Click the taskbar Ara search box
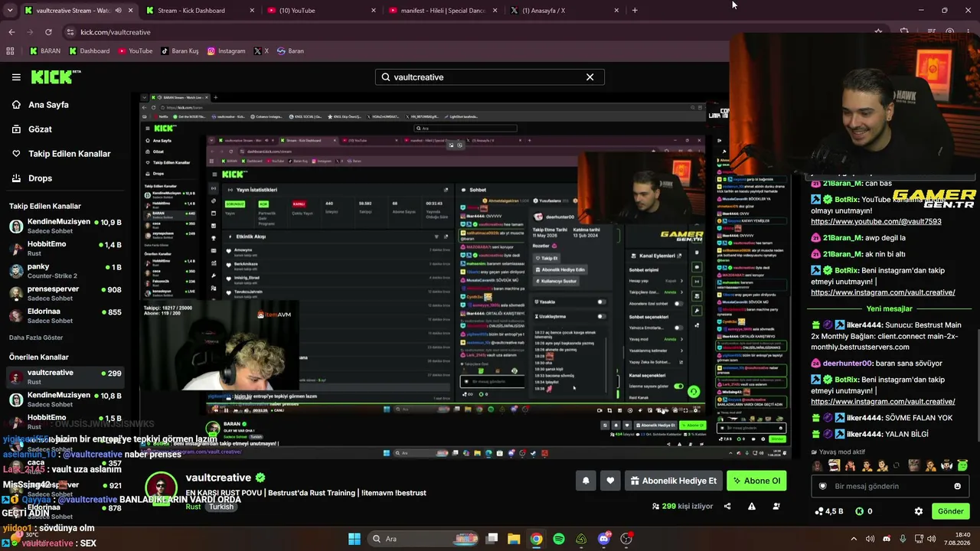 [423, 539]
